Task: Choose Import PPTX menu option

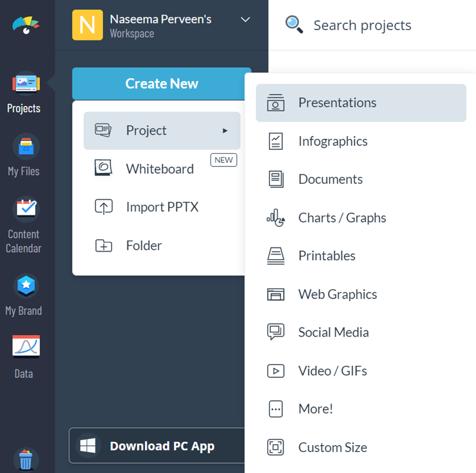Action: tap(162, 207)
